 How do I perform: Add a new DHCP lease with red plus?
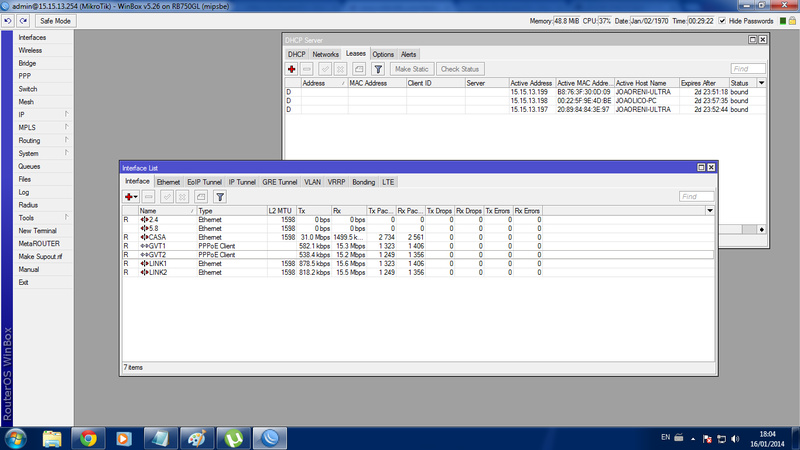pos(291,69)
